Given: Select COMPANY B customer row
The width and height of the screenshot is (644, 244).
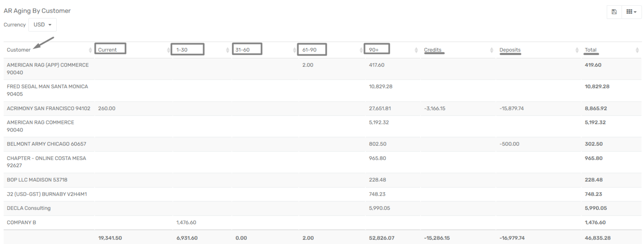Looking at the screenshot, I should click(322, 223).
